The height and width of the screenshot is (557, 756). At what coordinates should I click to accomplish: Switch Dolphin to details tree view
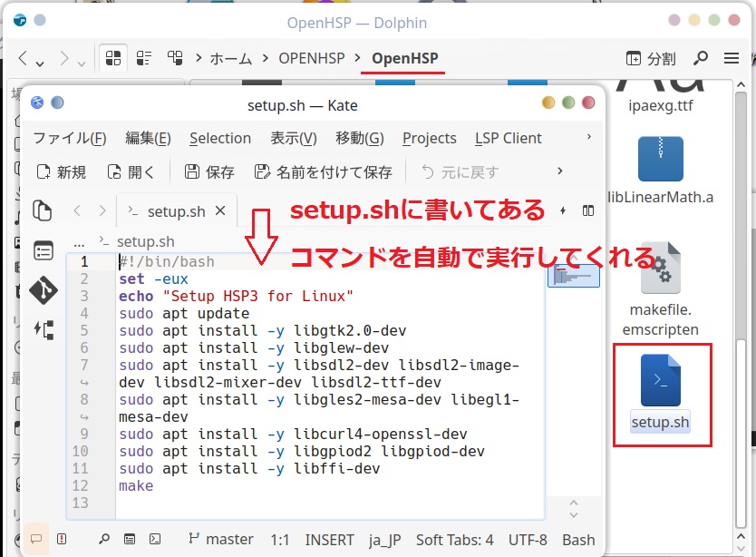click(175, 58)
